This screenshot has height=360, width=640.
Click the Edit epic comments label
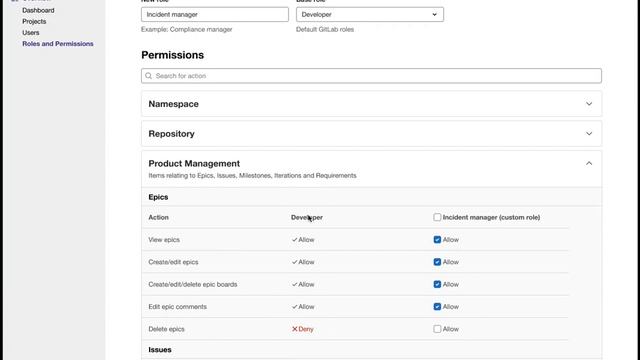tap(178, 307)
